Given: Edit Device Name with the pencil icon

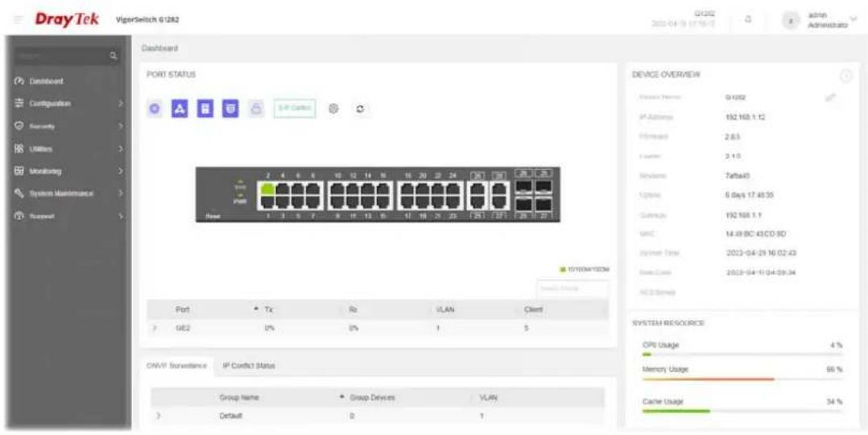Looking at the screenshot, I should [831, 97].
